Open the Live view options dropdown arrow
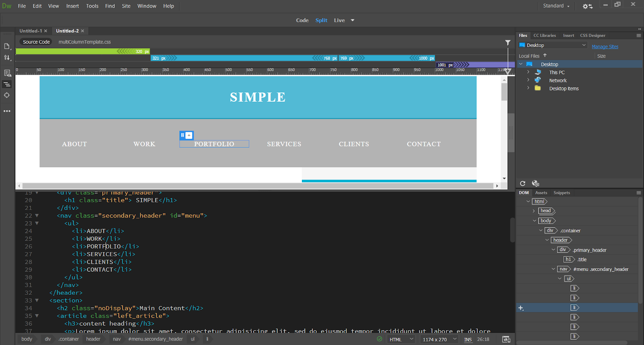 click(x=353, y=20)
